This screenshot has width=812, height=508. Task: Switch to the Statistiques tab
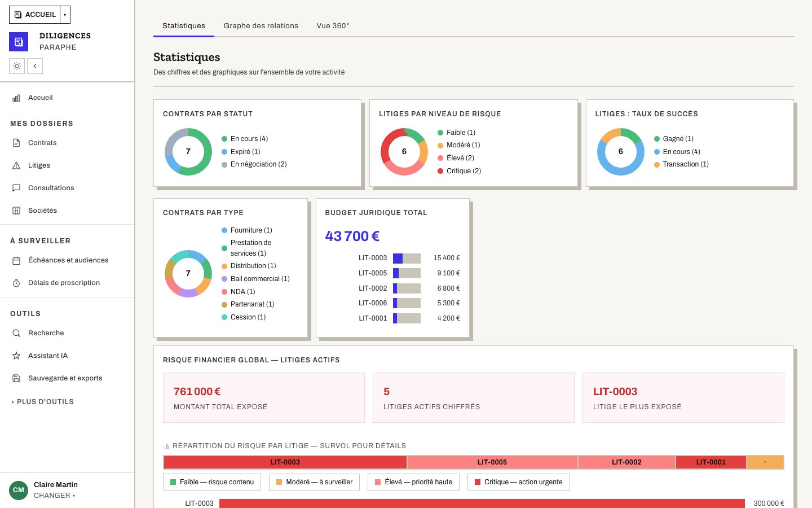[184, 26]
